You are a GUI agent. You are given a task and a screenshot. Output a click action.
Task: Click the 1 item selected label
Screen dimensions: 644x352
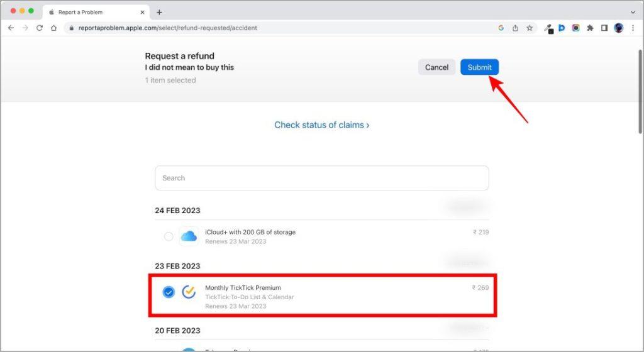(170, 80)
